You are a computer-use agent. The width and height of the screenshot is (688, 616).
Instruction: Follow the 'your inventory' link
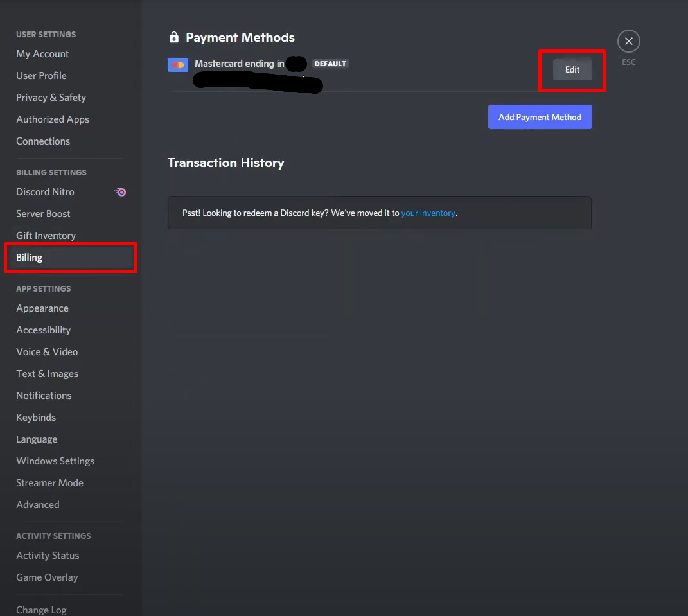pyautogui.click(x=428, y=213)
